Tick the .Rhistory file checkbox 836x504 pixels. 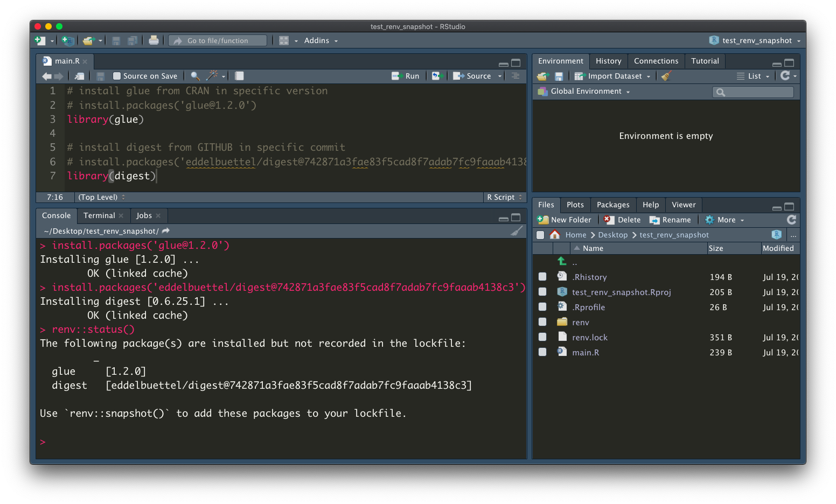point(542,277)
